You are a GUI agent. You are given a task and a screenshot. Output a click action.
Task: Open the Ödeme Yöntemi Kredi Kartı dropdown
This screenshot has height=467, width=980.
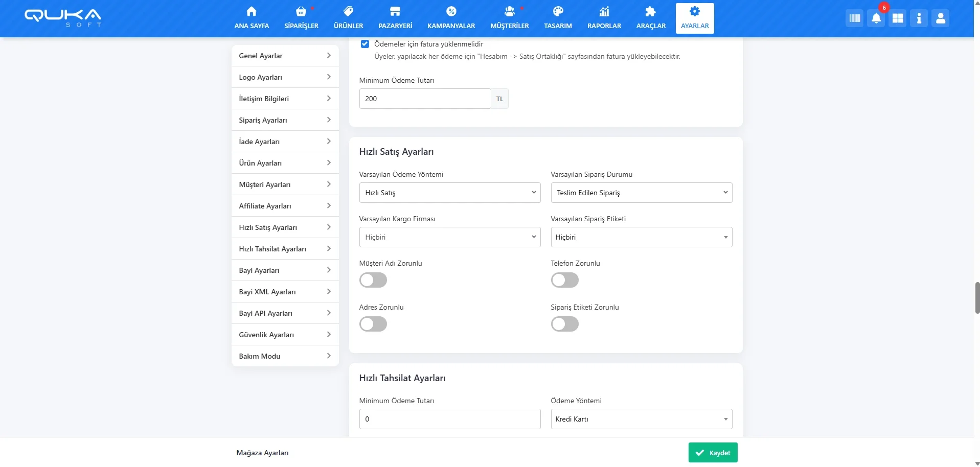coord(641,419)
